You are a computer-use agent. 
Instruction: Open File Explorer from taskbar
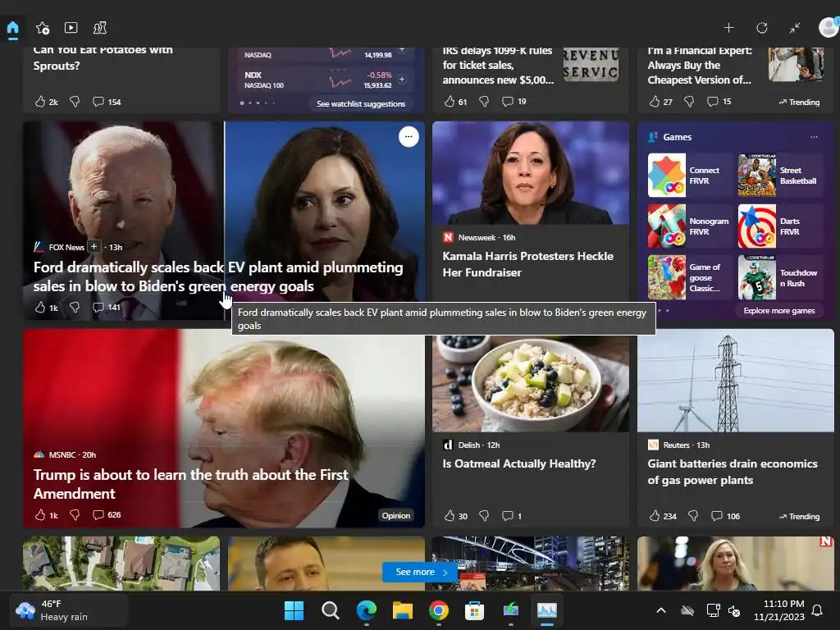coord(402,610)
